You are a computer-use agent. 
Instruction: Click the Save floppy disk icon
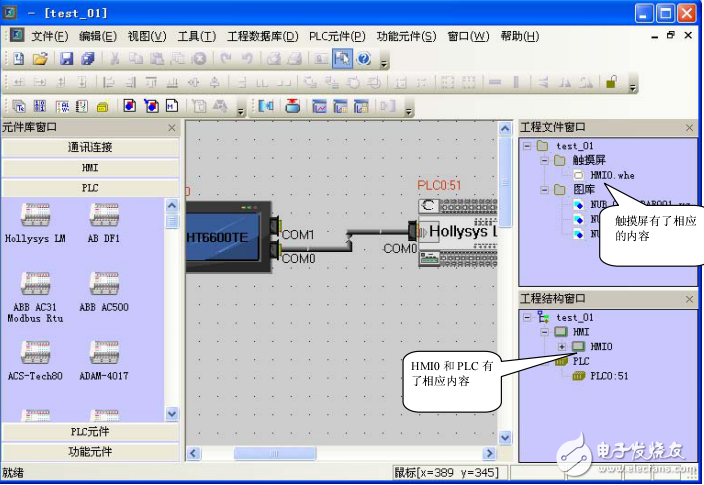coord(66,59)
